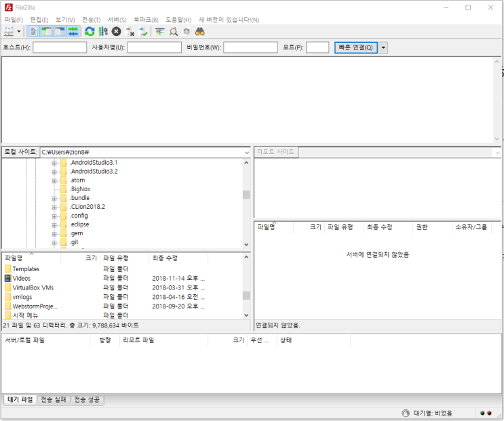Click the reconnect to last server icon

point(143,31)
